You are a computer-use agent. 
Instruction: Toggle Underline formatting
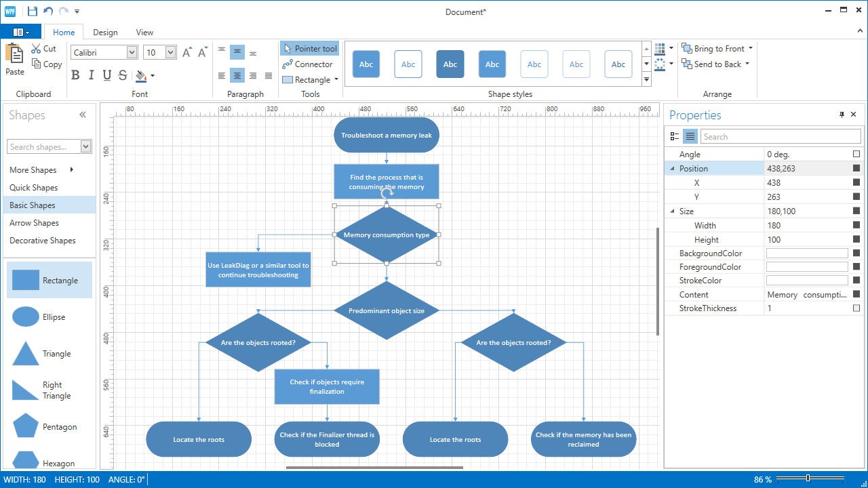(x=107, y=75)
